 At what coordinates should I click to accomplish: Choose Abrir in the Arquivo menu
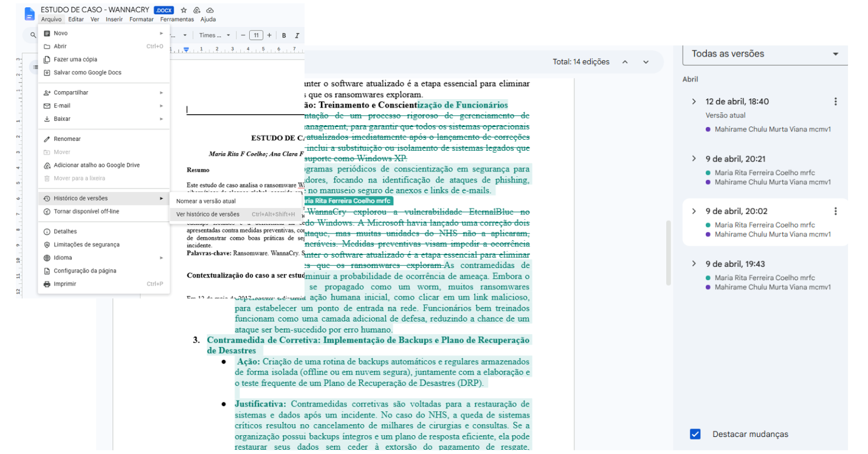pos(104,46)
